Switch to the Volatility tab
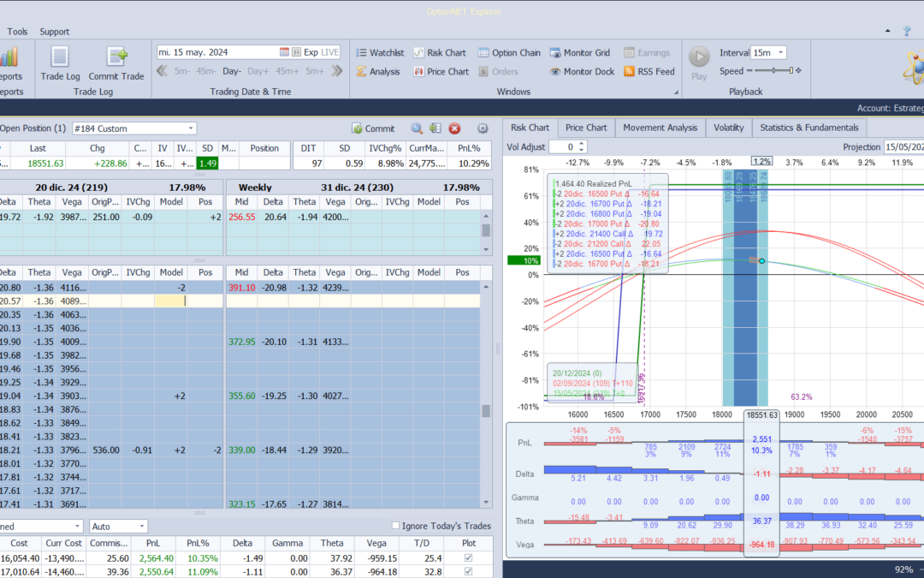This screenshot has width=924, height=578. [728, 128]
